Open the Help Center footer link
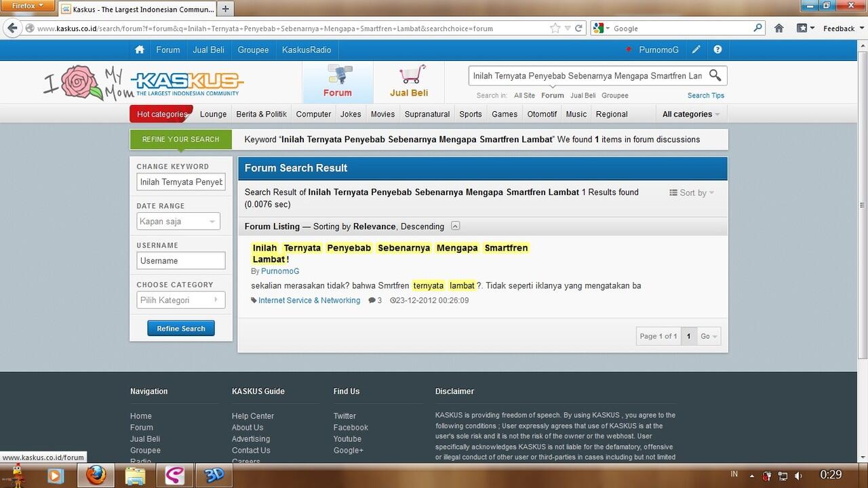868x488 pixels. (x=253, y=416)
